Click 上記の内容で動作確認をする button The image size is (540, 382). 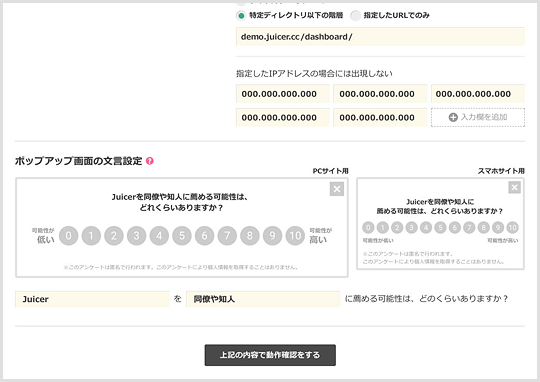270,355
